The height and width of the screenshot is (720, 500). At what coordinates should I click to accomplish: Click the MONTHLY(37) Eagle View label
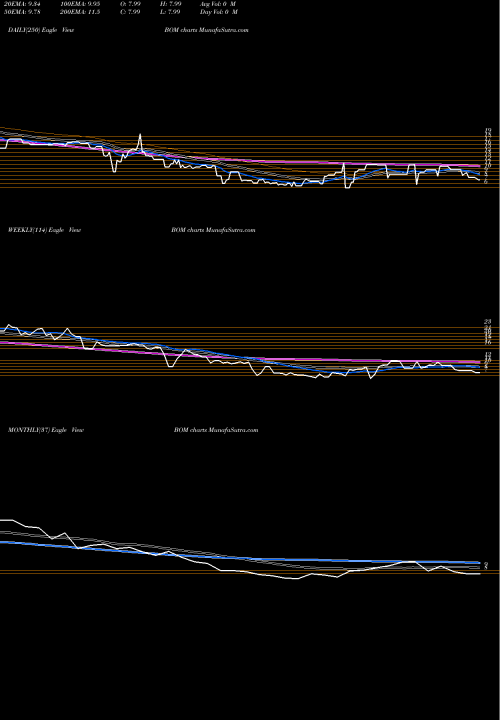coord(45,430)
